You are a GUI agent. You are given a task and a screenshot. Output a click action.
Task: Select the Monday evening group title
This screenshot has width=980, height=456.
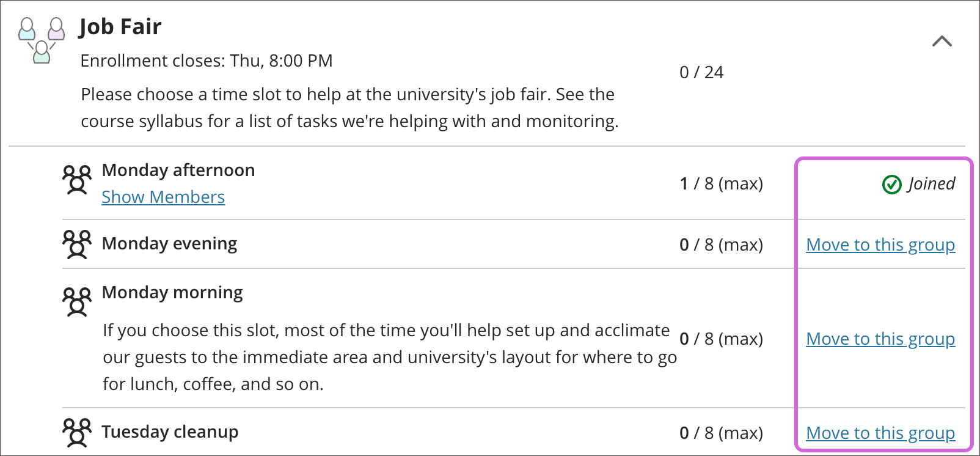pyautogui.click(x=169, y=244)
